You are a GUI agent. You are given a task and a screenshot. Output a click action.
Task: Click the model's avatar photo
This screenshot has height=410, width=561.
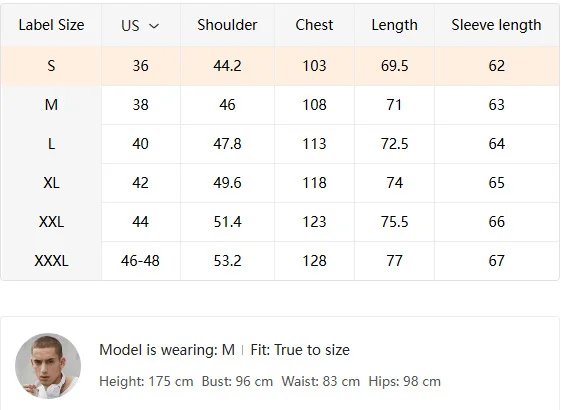[x=48, y=366]
